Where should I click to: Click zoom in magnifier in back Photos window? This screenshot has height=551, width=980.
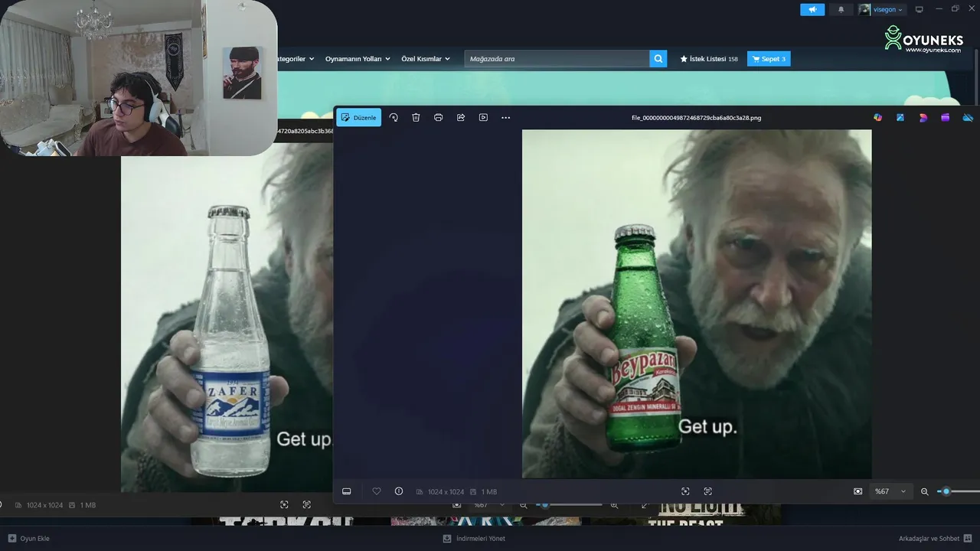point(614,505)
